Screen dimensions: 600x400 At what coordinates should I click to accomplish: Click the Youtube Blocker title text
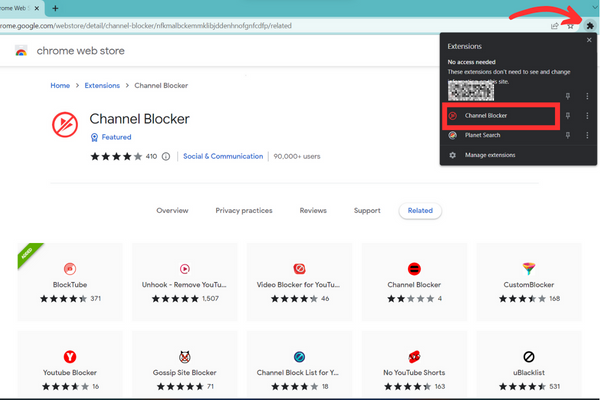[70, 372]
